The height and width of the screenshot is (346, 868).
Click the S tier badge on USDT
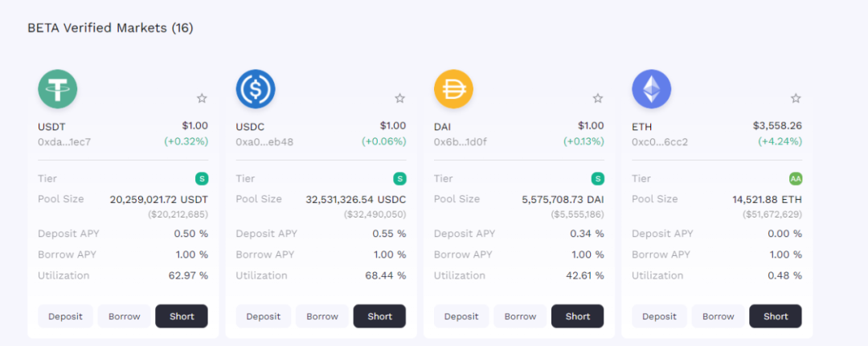coord(202,178)
